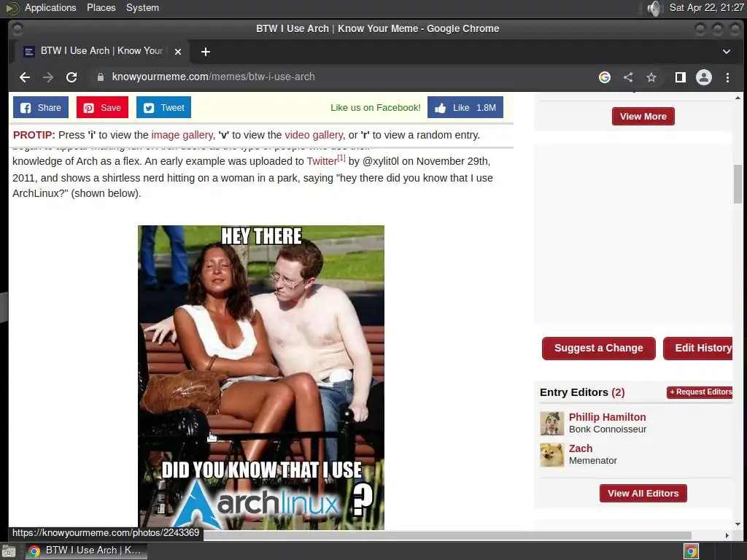Bookmark this page with the star icon
The height and width of the screenshot is (560, 747).
tap(651, 77)
